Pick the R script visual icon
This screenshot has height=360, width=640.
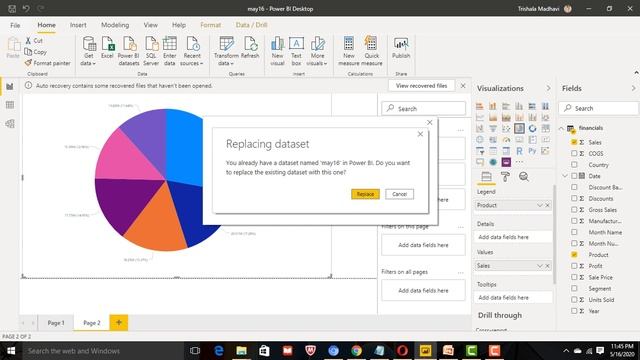coord(519,151)
